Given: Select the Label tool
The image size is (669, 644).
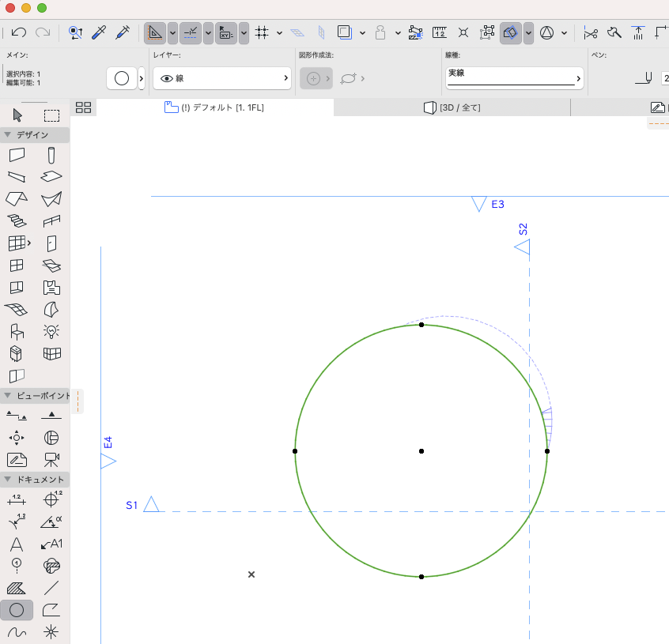Looking at the screenshot, I should (51, 544).
